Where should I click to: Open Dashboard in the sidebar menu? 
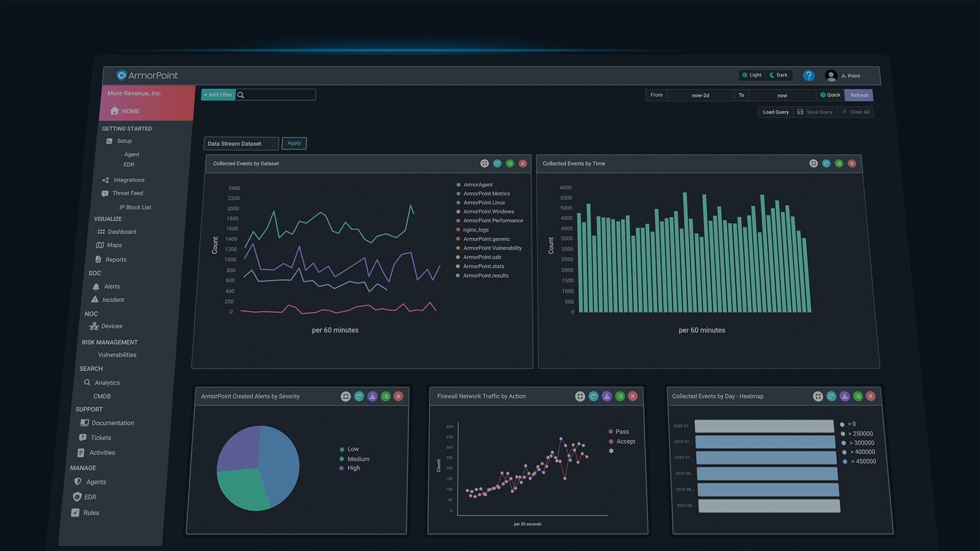pos(121,232)
